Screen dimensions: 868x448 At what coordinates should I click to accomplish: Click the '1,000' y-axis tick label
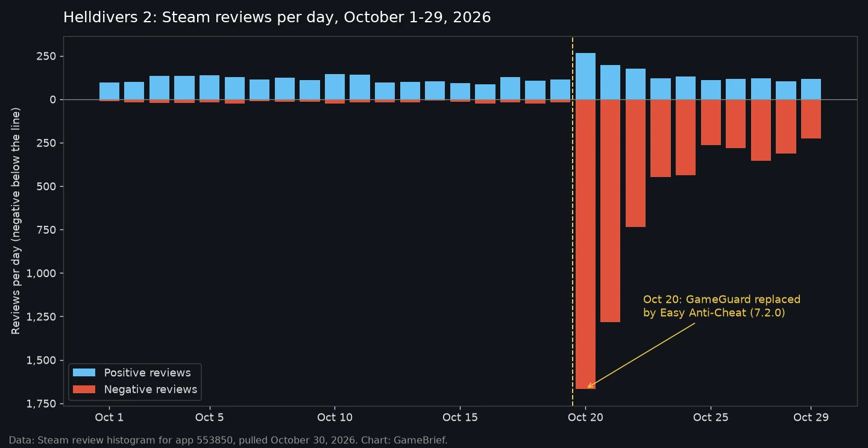click(42, 273)
